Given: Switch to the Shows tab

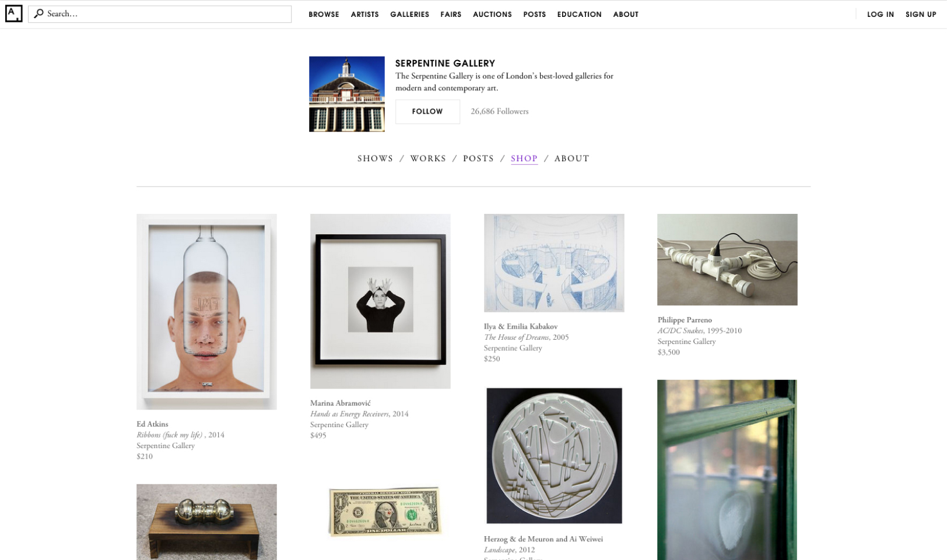Looking at the screenshot, I should coord(375,159).
